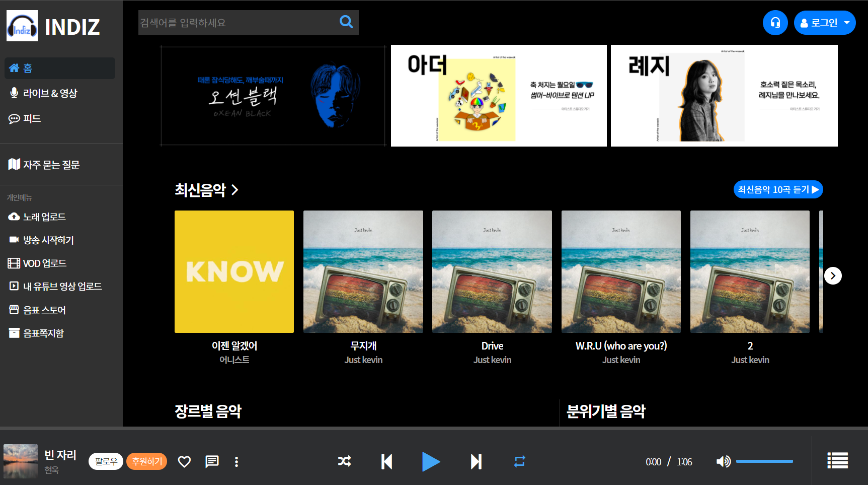Like the current song with heart
Viewport: 868px width, 485px height.
(x=184, y=461)
